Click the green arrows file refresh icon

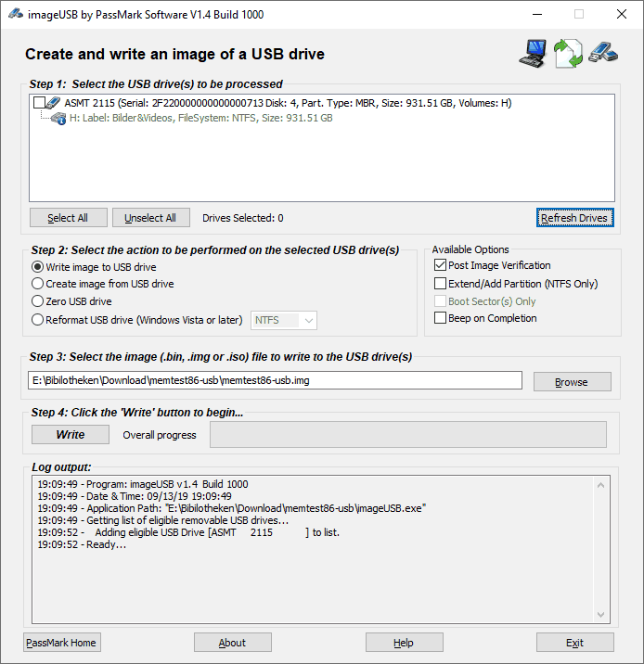tap(568, 54)
